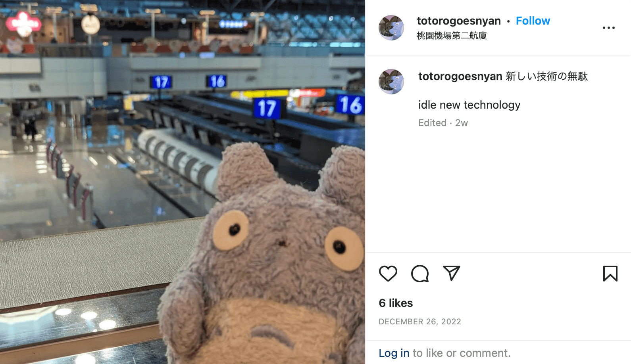The image size is (631, 364).
Task: Click header profile avatar picture
Action: point(391,28)
